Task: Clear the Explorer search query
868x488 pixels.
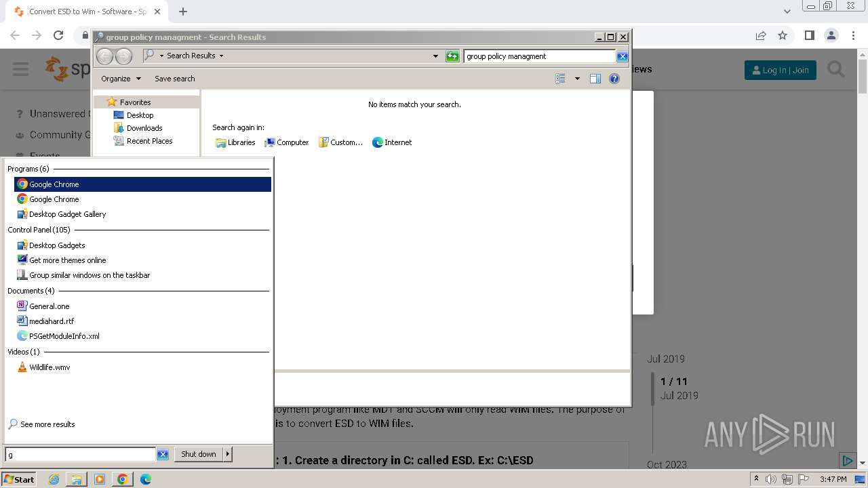Action: [623, 56]
